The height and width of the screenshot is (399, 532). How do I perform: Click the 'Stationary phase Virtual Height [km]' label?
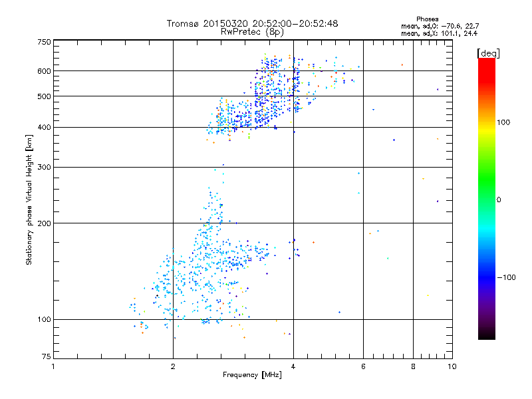point(29,200)
